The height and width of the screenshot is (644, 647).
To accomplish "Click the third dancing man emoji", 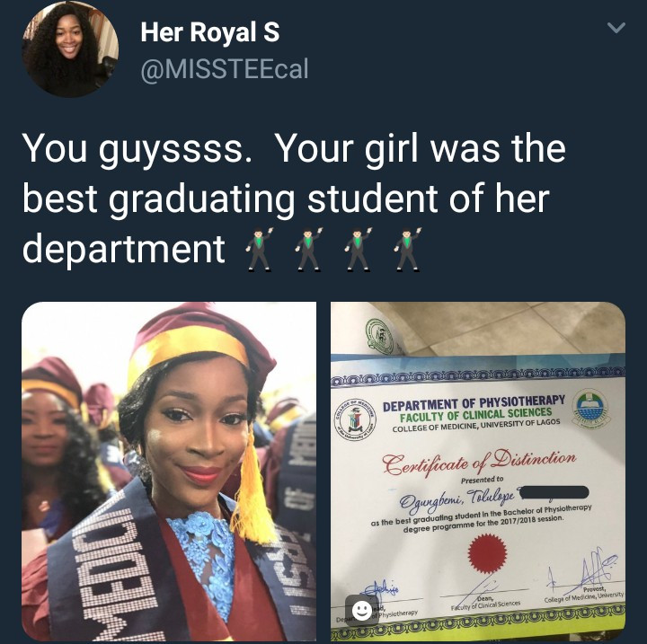I will click(x=358, y=249).
